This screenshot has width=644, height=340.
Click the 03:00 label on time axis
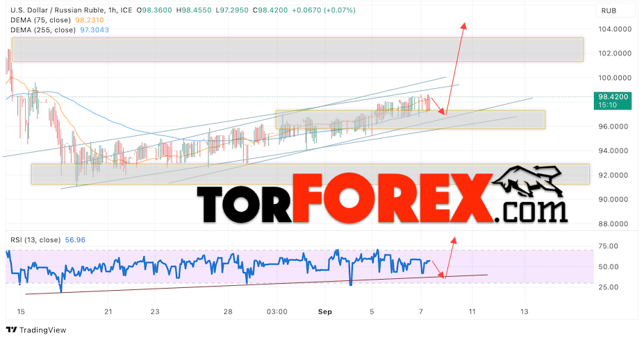click(277, 312)
